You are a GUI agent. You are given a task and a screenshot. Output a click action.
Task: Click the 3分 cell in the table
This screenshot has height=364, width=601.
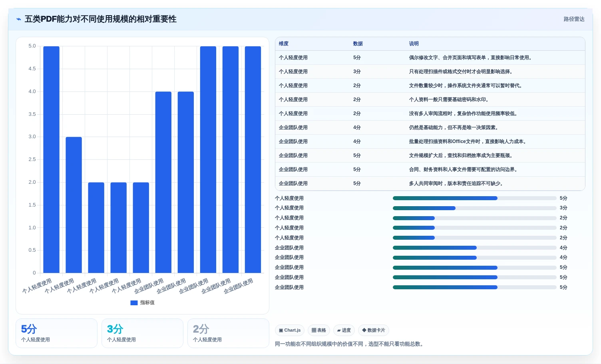[x=357, y=72]
